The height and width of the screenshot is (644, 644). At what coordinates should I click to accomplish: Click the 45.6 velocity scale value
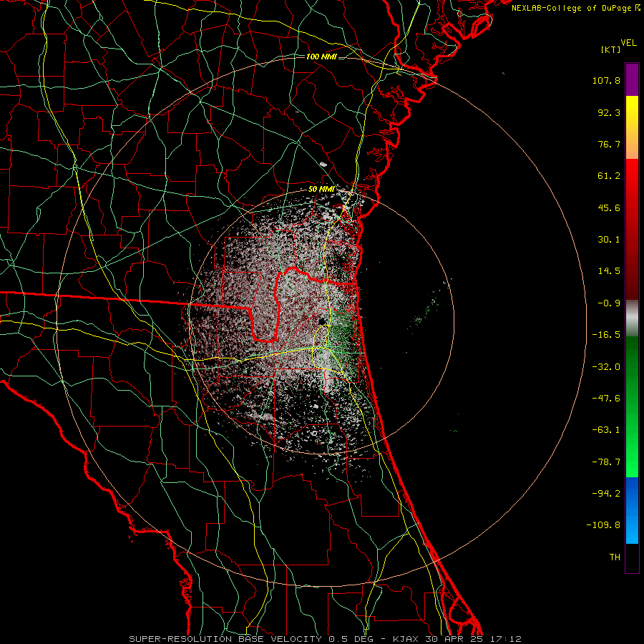click(x=609, y=208)
